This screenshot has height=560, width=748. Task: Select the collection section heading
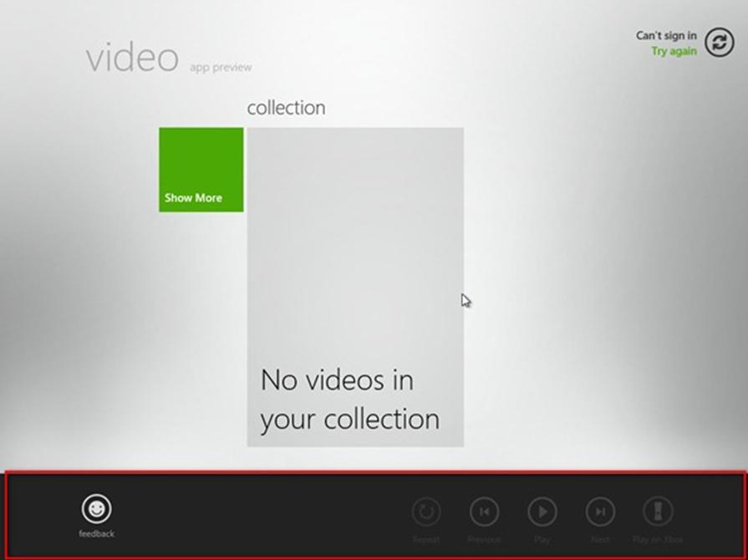coord(286,108)
